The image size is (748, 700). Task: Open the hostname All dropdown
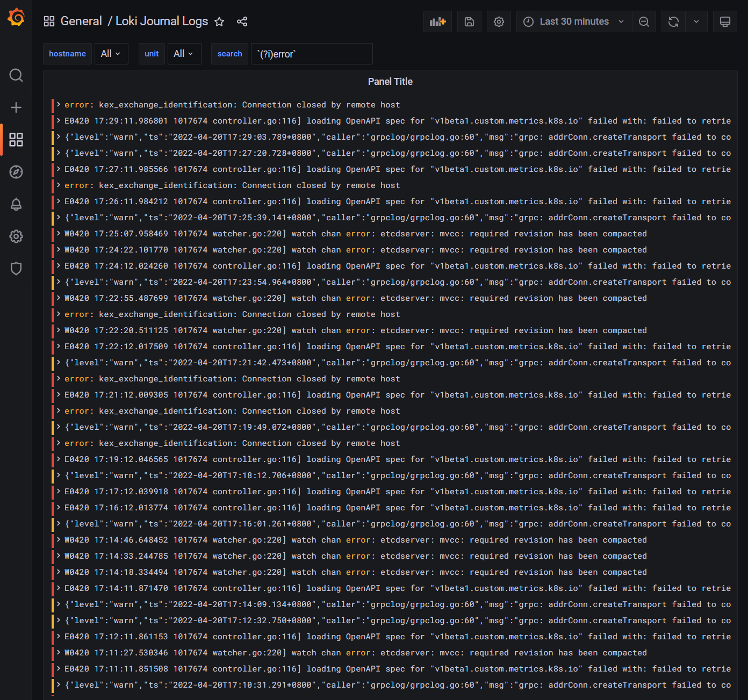[x=111, y=54]
